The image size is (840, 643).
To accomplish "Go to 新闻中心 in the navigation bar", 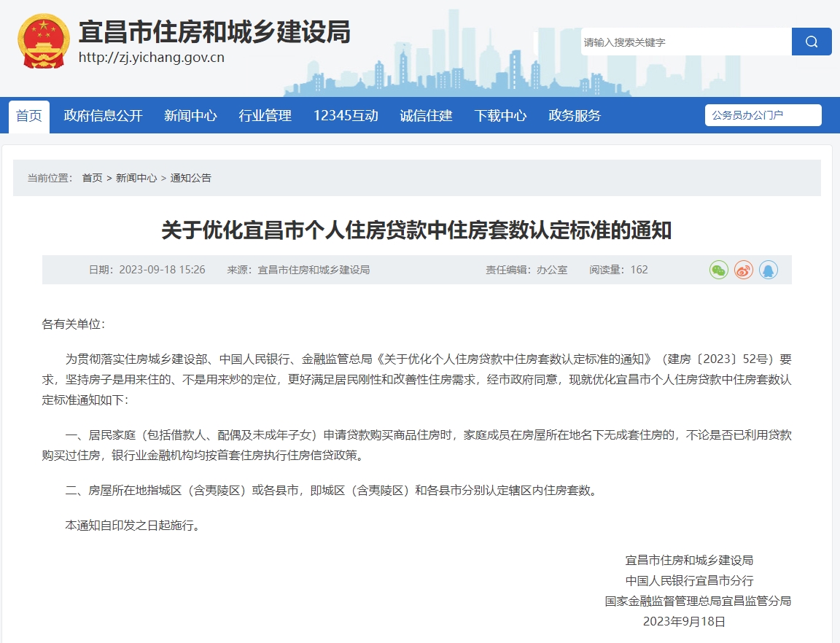I will click(190, 116).
